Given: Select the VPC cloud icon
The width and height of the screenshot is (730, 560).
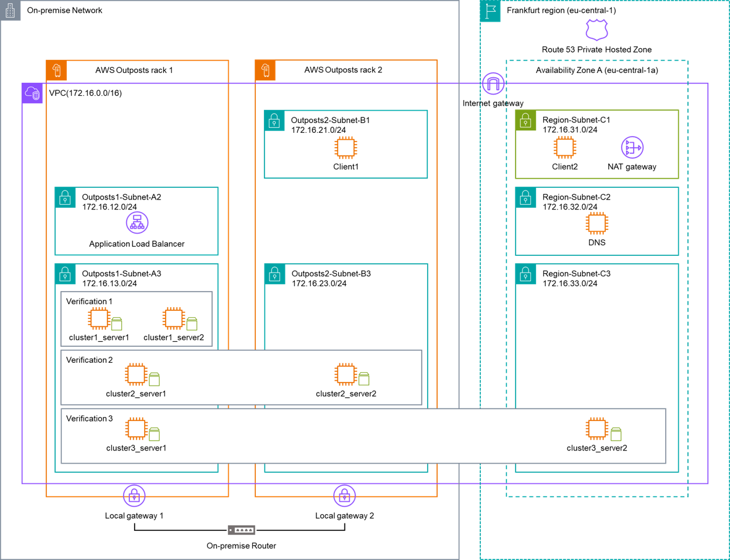Looking at the screenshot, I should point(33,93).
